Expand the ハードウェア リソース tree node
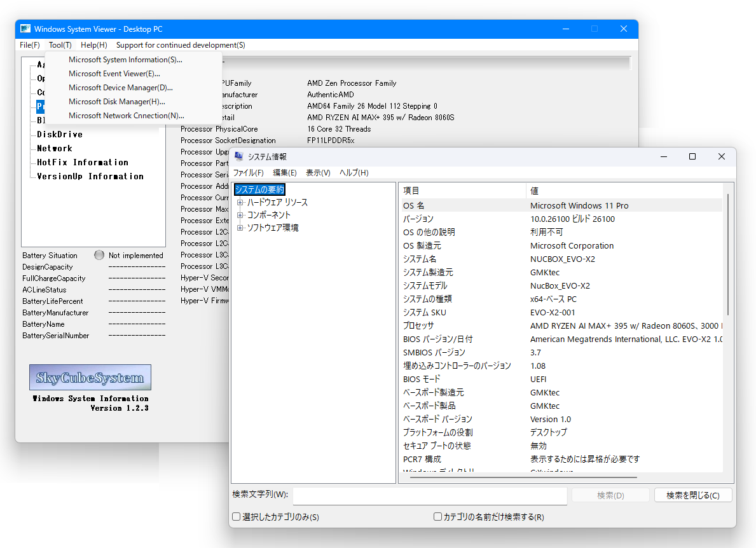 (x=239, y=203)
